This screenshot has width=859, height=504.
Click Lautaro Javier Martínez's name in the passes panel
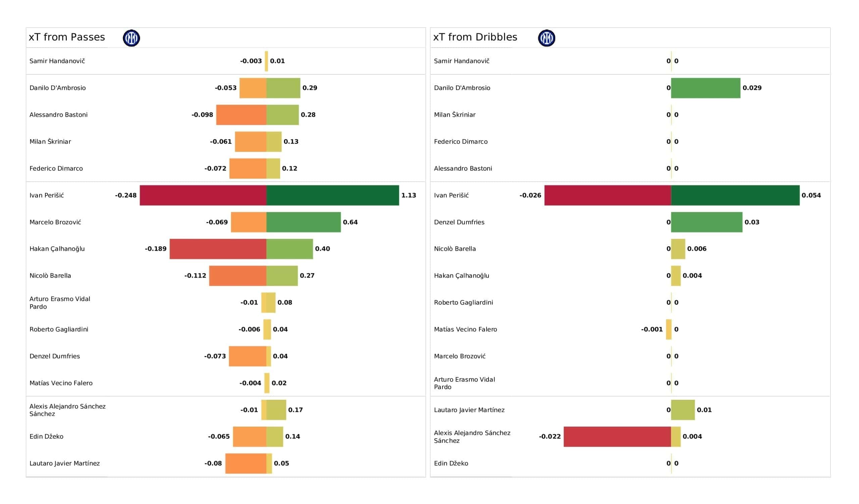(64, 463)
